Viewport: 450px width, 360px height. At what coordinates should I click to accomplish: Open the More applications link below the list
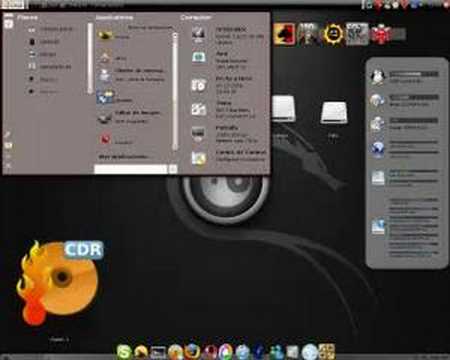123,156
